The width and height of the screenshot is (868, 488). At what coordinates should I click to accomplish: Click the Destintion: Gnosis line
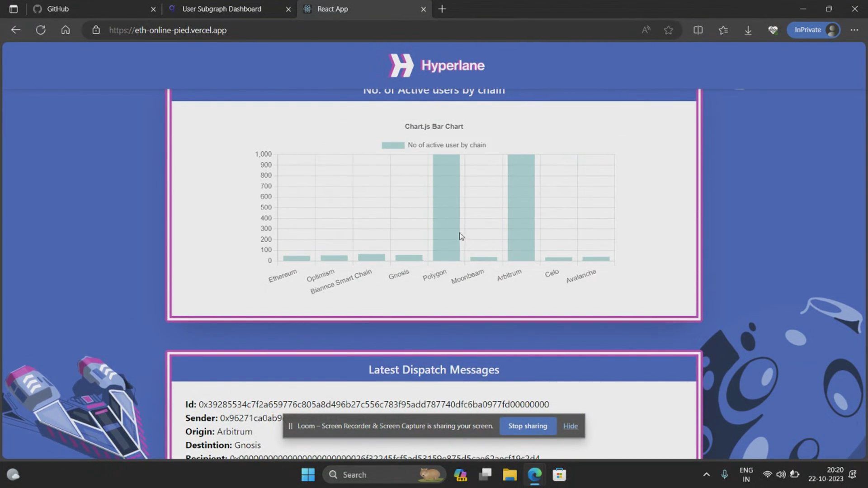click(x=223, y=445)
